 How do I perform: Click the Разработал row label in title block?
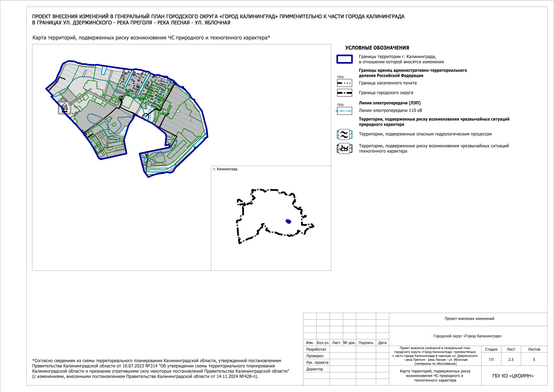(316, 349)
